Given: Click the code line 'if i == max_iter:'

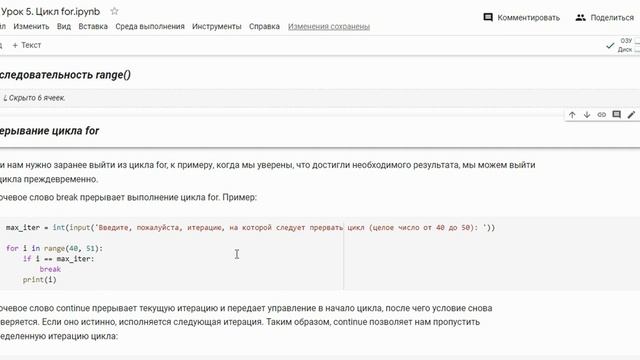Looking at the screenshot, I should 58,259.
